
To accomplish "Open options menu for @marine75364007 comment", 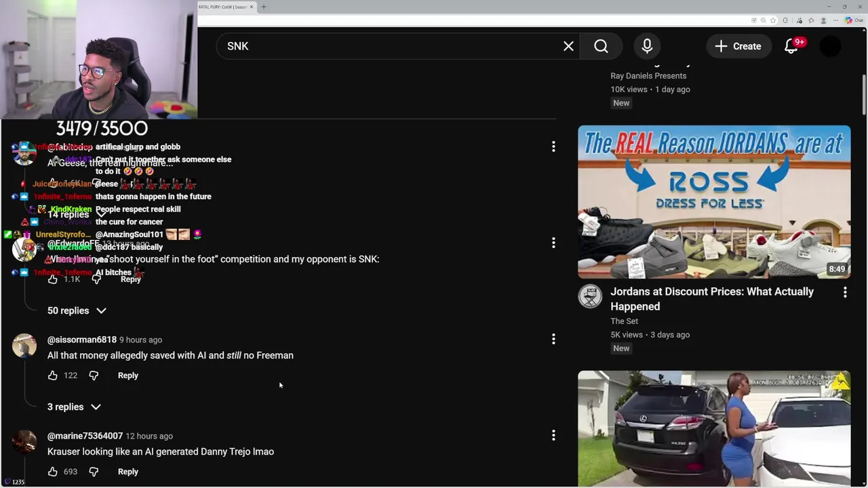I will coord(553,435).
